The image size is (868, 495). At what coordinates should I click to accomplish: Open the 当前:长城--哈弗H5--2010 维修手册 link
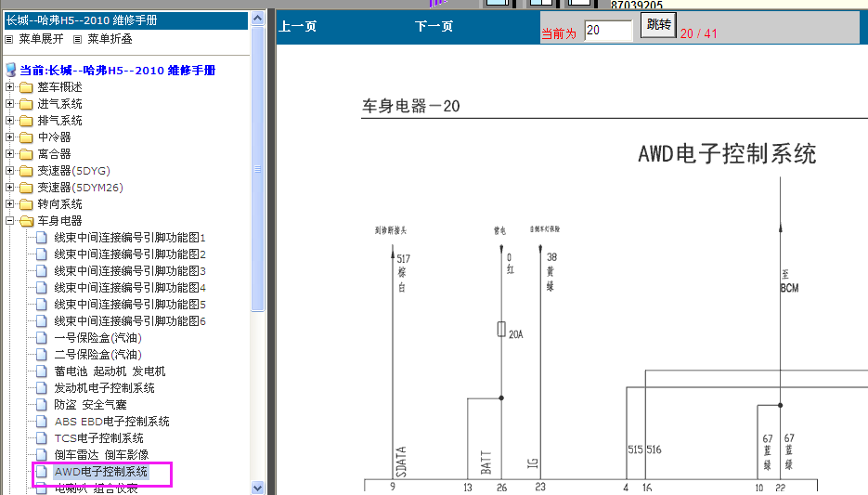click(117, 71)
